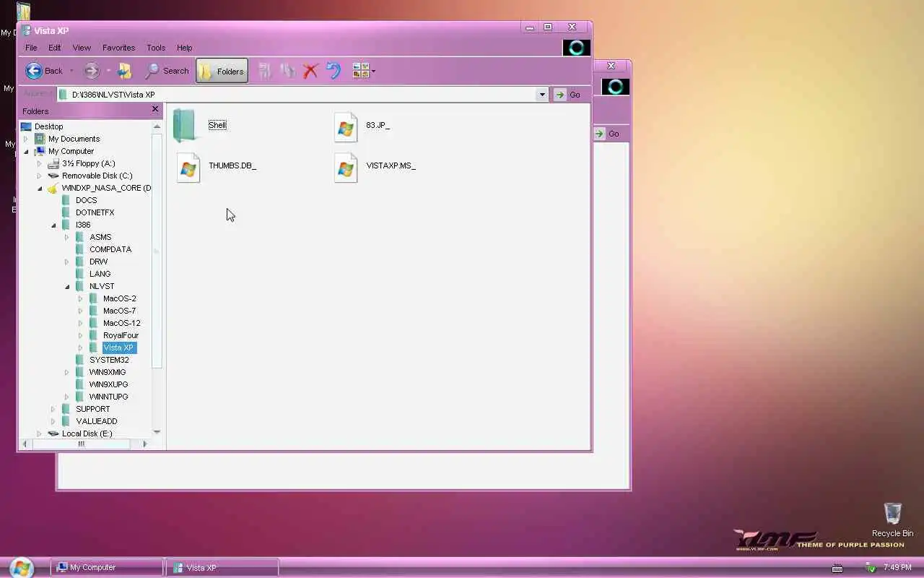Open the File menu
Viewport: 924px width, 578px height.
coord(31,48)
